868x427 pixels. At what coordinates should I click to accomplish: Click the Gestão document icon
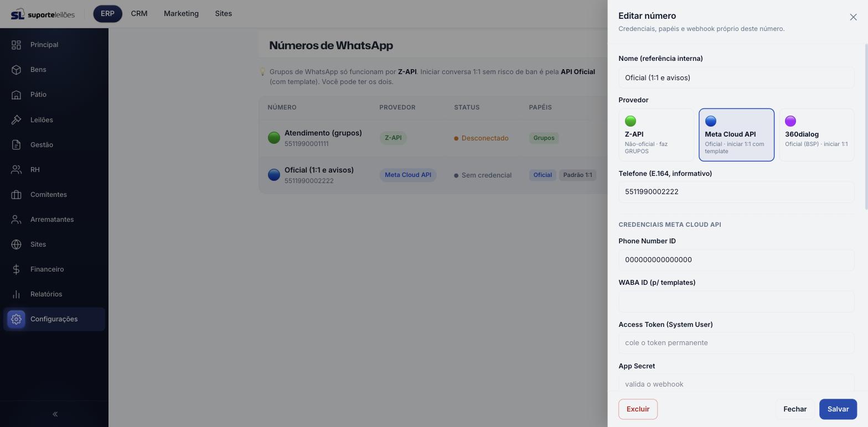tap(16, 145)
